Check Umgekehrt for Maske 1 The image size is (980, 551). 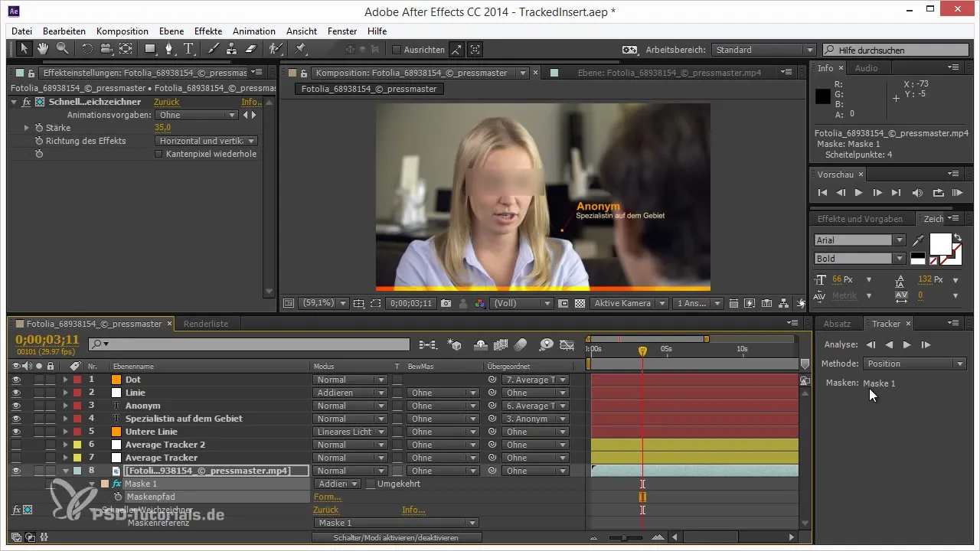click(371, 484)
